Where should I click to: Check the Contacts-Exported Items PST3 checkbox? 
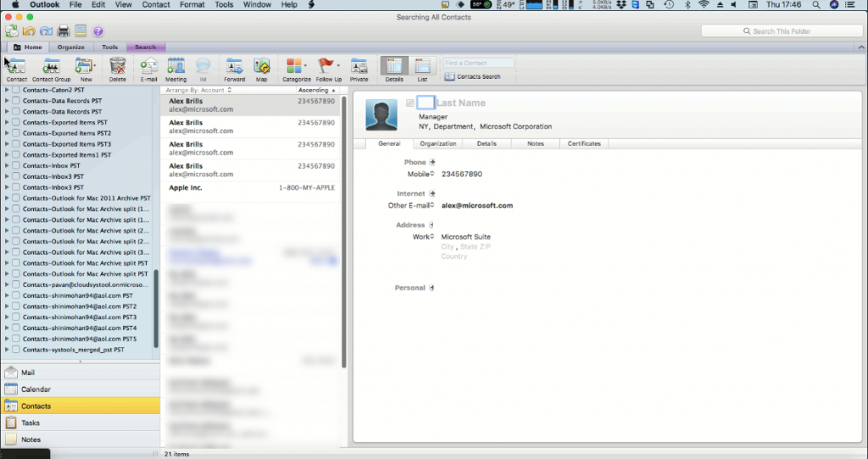tap(16, 144)
